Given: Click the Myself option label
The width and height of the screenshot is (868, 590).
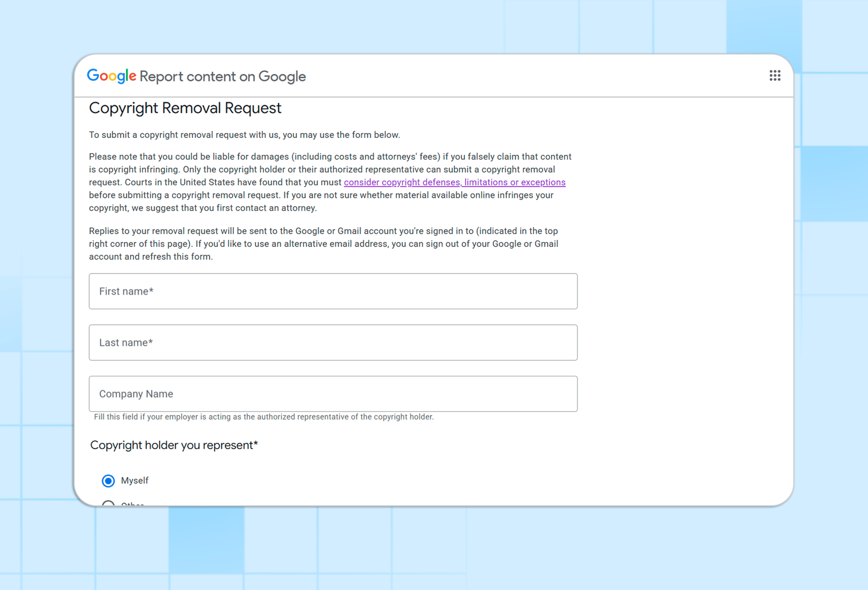Looking at the screenshot, I should coord(134,480).
